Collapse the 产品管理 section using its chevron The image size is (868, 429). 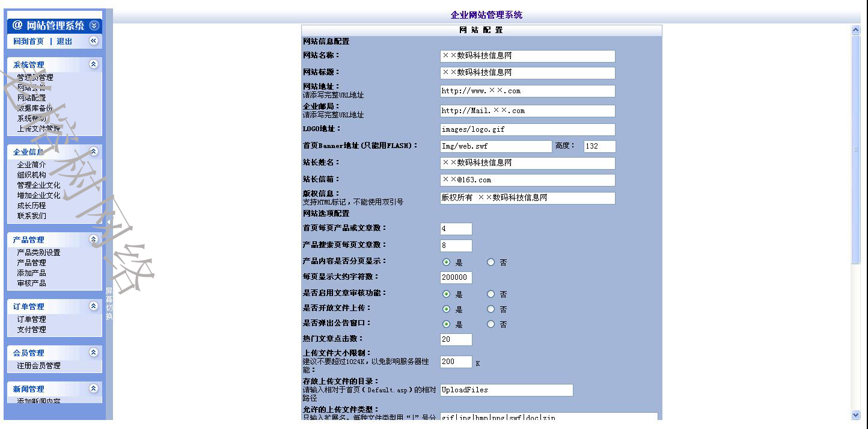click(94, 239)
